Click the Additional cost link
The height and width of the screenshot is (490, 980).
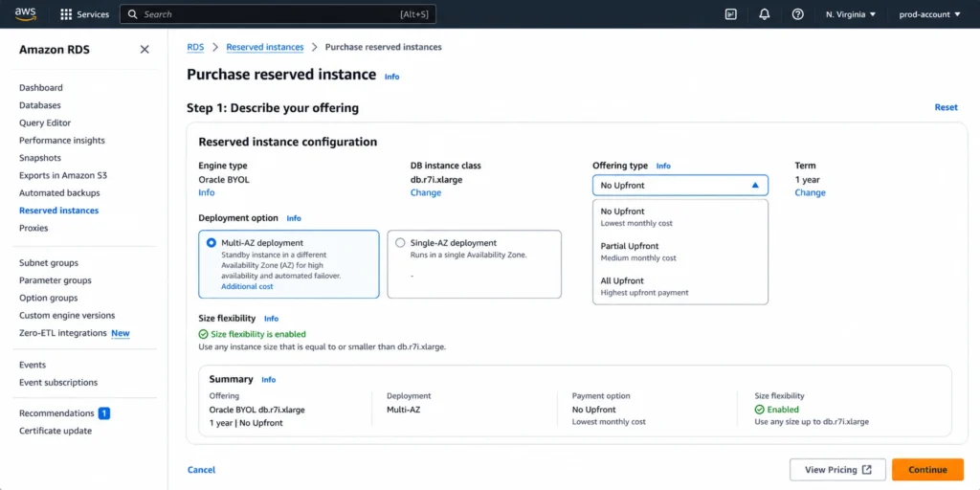(247, 286)
